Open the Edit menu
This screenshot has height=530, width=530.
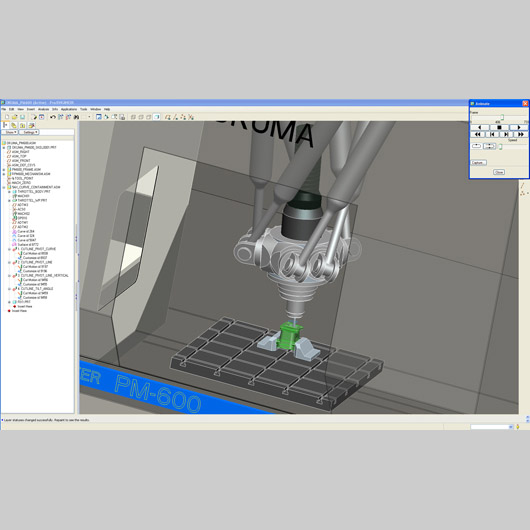coord(11,109)
